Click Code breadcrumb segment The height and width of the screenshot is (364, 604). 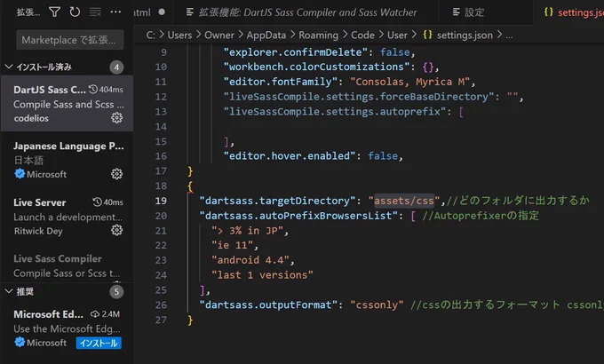coord(362,35)
